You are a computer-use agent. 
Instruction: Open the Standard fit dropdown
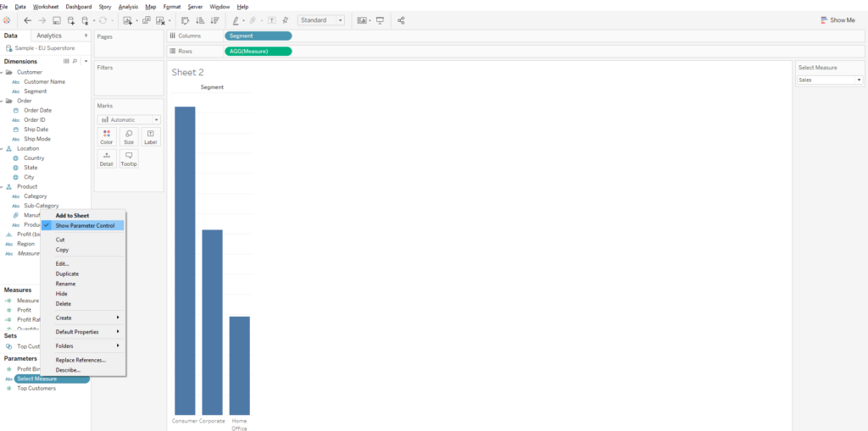tap(321, 20)
